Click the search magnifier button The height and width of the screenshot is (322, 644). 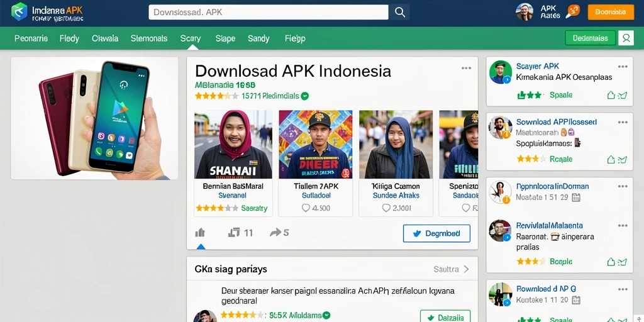pyautogui.click(x=399, y=13)
